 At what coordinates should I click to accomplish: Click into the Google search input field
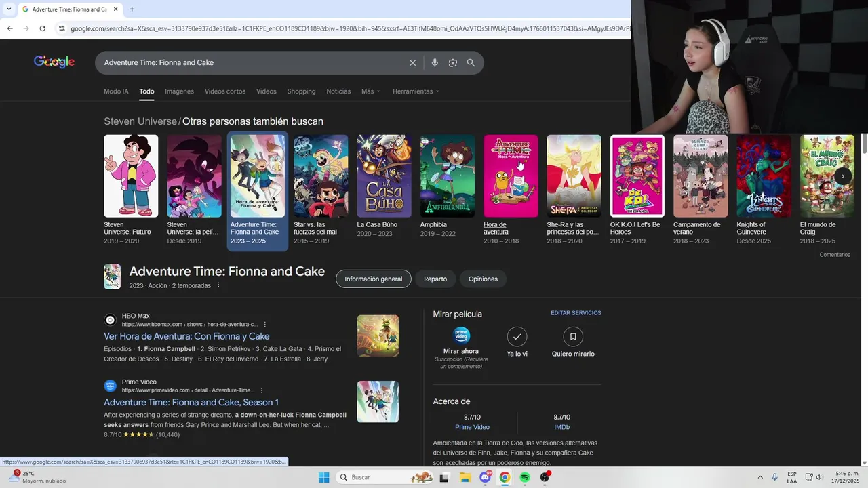(x=251, y=62)
